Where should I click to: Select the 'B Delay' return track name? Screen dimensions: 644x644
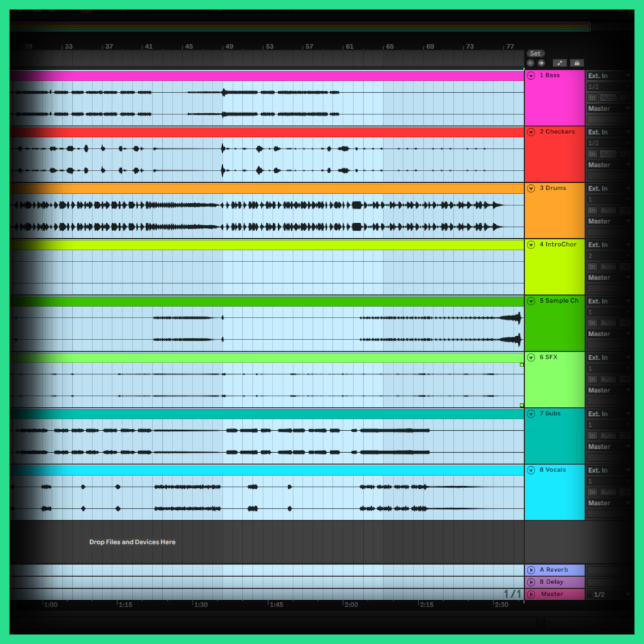[551, 582]
